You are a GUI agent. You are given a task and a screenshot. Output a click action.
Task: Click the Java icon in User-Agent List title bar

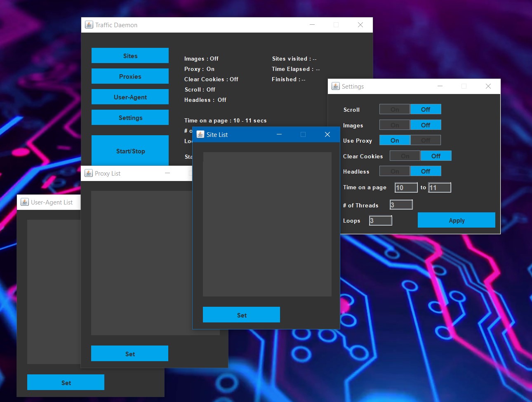click(25, 202)
